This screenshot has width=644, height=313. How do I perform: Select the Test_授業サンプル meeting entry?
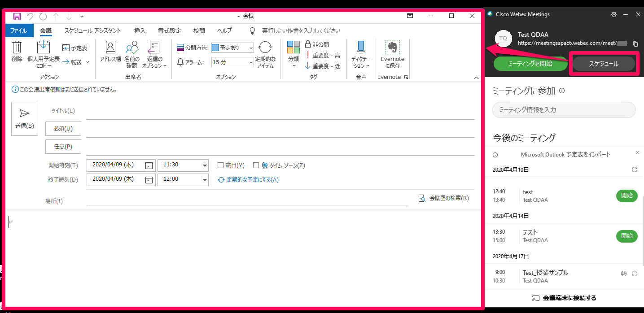pos(565,277)
